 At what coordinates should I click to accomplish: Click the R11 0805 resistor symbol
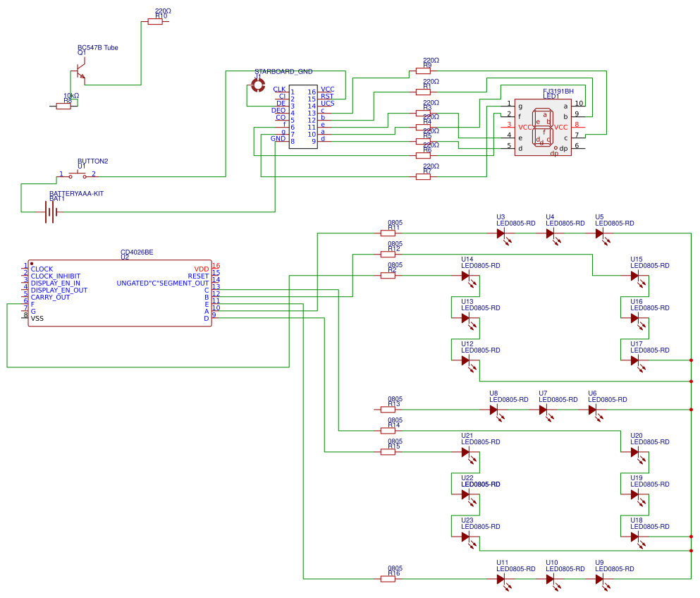[x=388, y=233]
